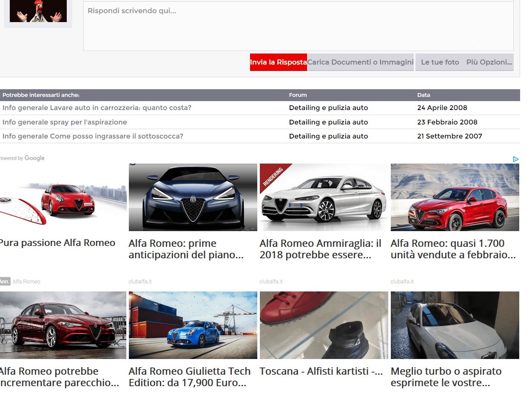Click the Più Opzioni... button
The width and height of the screenshot is (532, 407).
(x=489, y=62)
